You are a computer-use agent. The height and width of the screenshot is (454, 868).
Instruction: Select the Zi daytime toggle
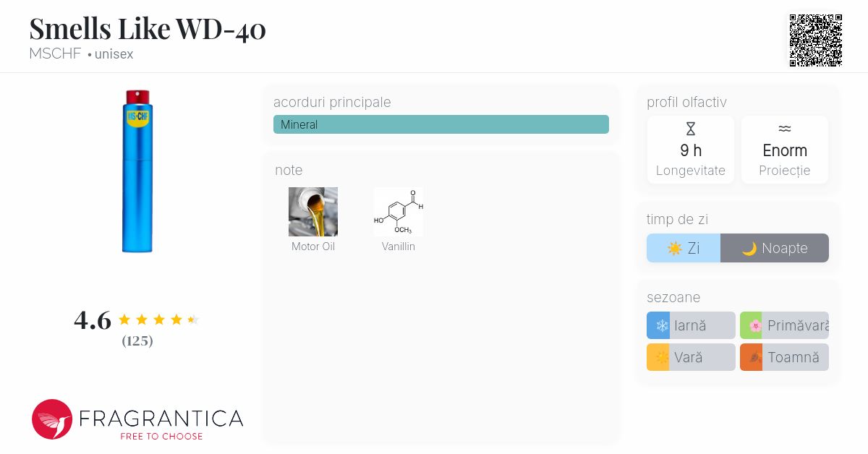pyautogui.click(x=684, y=248)
